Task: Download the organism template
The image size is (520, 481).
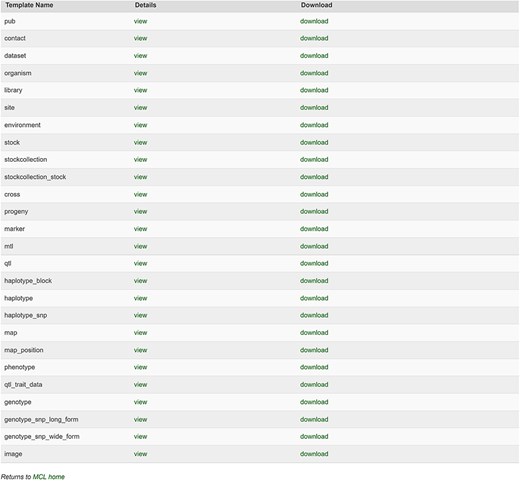Action: click(x=314, y=73)
